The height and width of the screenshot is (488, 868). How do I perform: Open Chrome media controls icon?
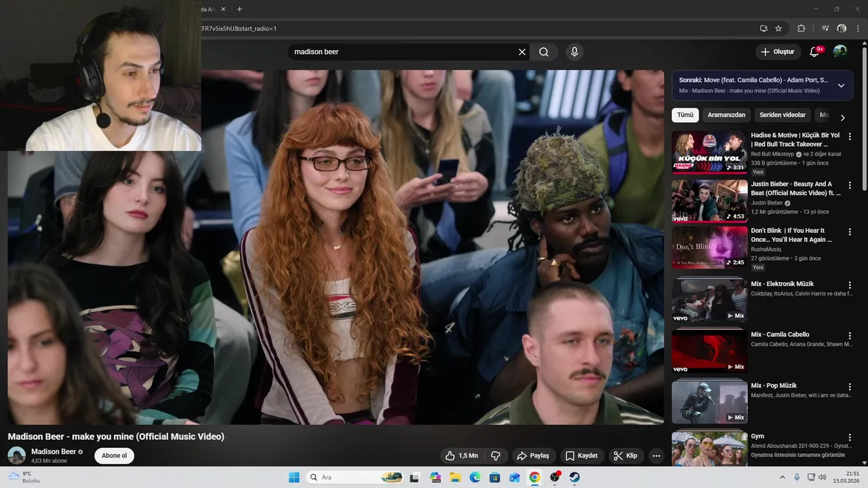825,28
